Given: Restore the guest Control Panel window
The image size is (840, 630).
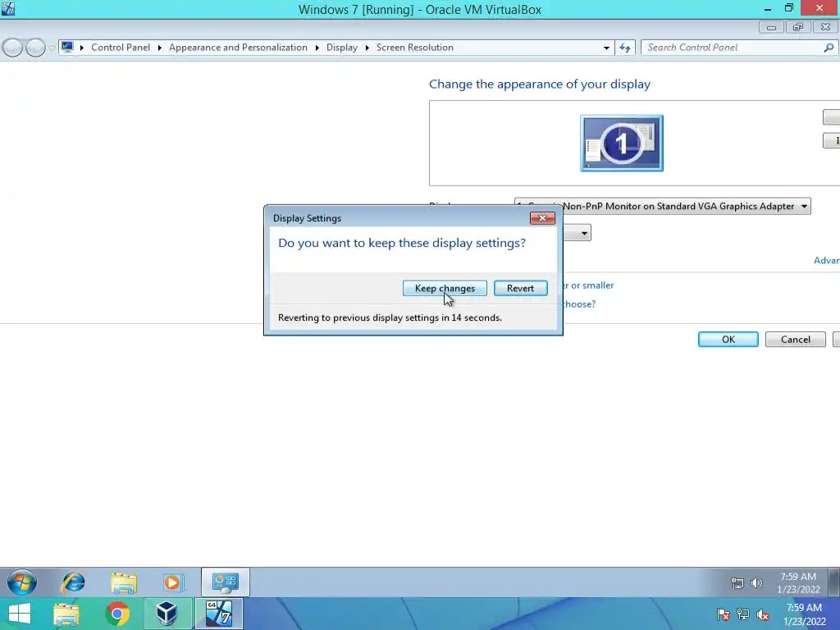Looking at the screenshot, I should 797,27.
